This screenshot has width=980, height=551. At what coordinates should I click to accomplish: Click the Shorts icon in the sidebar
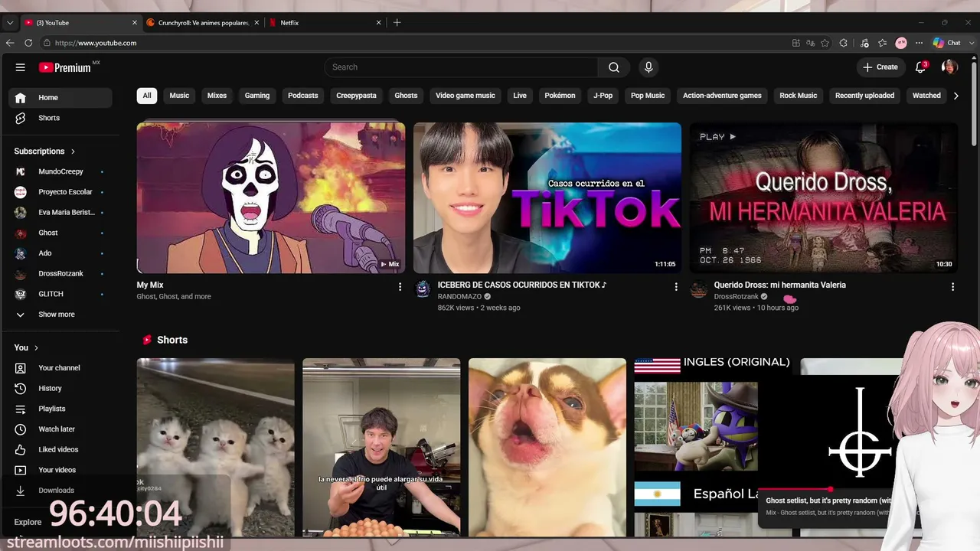click(x=21, y=118)
